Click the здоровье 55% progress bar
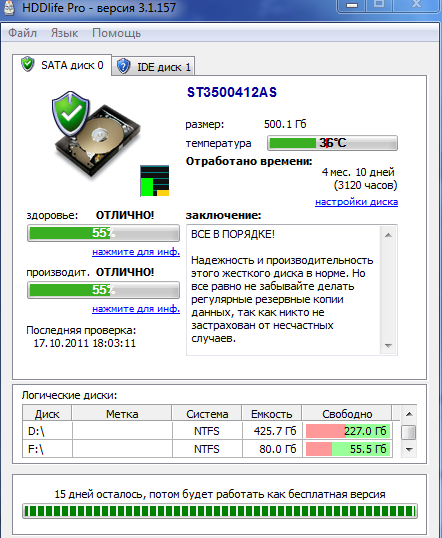Screen dimensions: 442x538 coord(103,233)
